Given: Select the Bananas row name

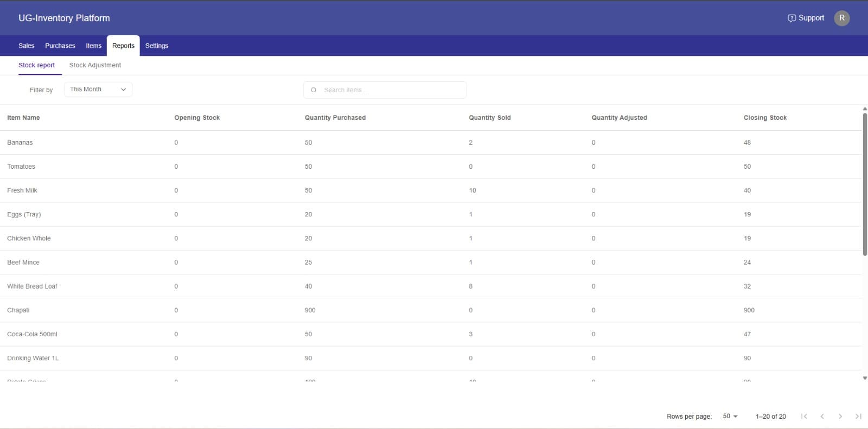Looking at the screenshot, I should click(x=20, y=143).
